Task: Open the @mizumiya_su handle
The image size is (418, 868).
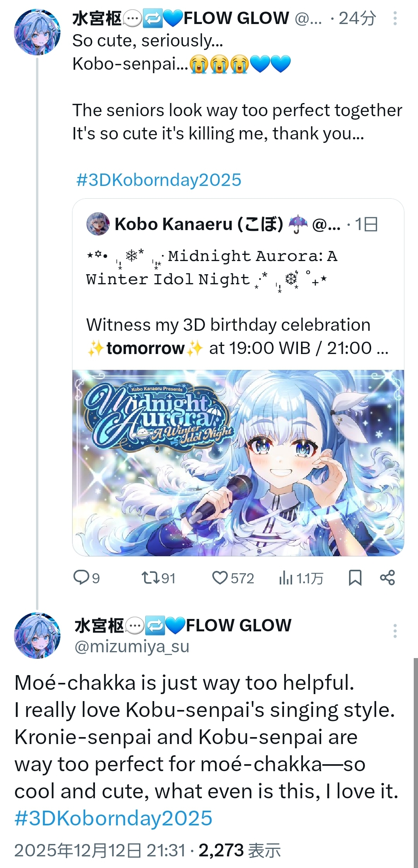Action: click(132, 646)
